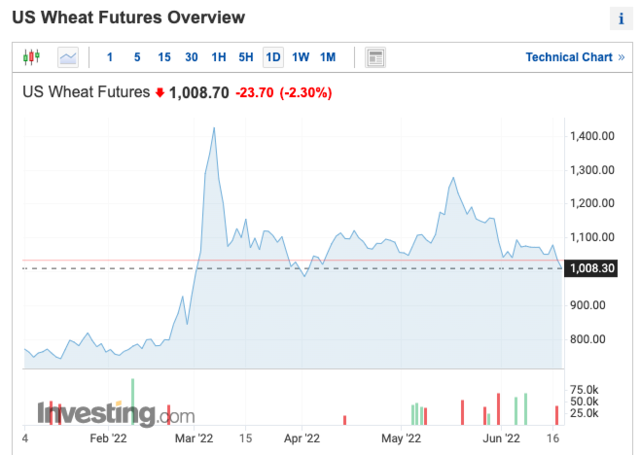Select the 5-minute interval

coord(137,57)
